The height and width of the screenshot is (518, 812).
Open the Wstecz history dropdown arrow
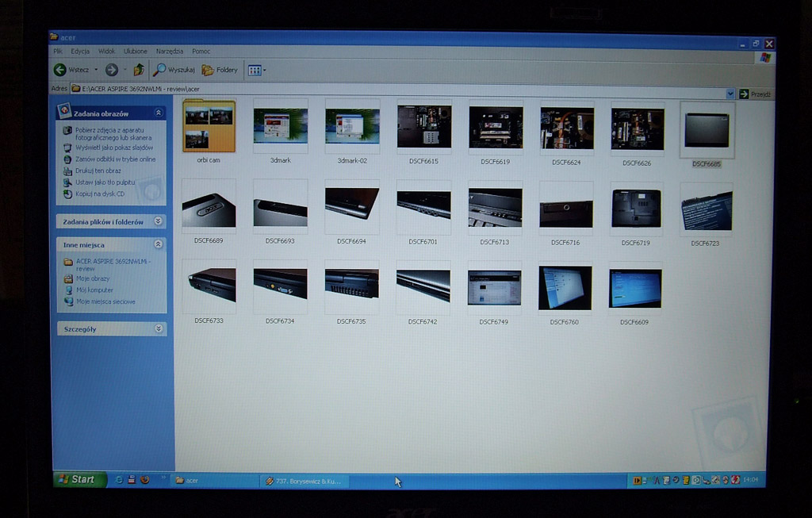[x=96, y=70]
